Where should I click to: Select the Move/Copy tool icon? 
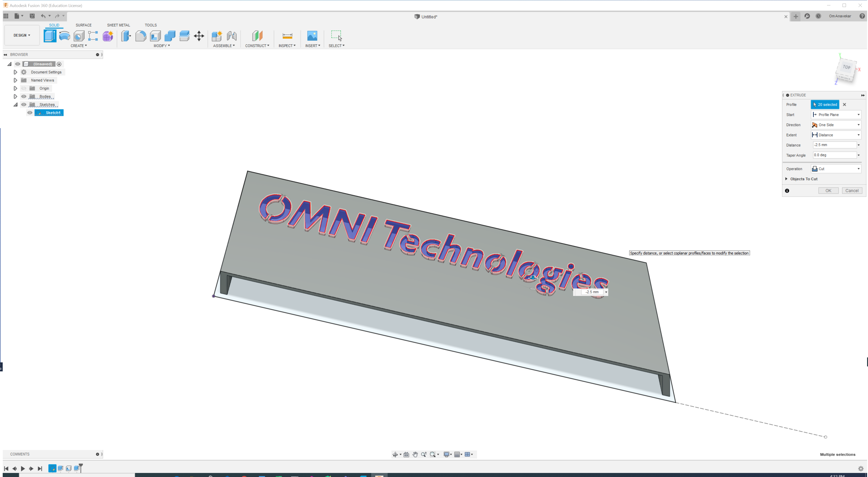tap(199, 36)
